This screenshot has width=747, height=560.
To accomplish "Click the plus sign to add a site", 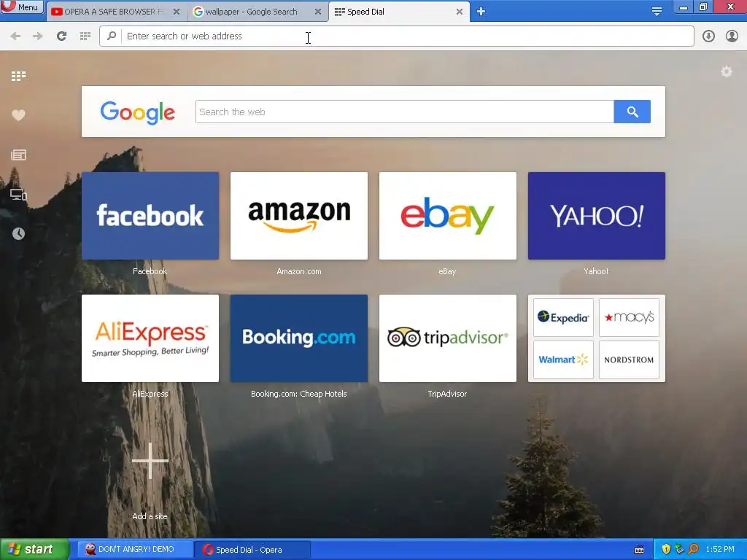I will (150, 461).
